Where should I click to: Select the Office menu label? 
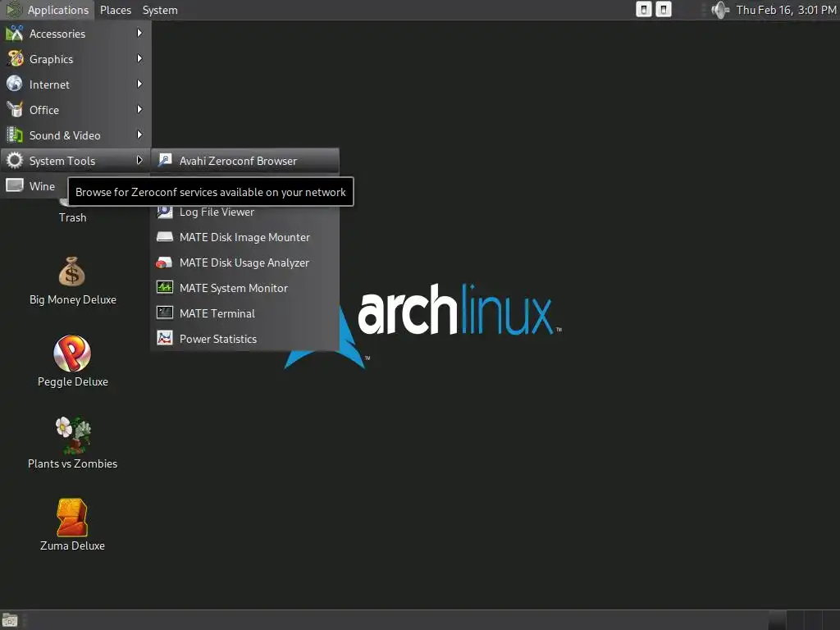coord(44,110)
